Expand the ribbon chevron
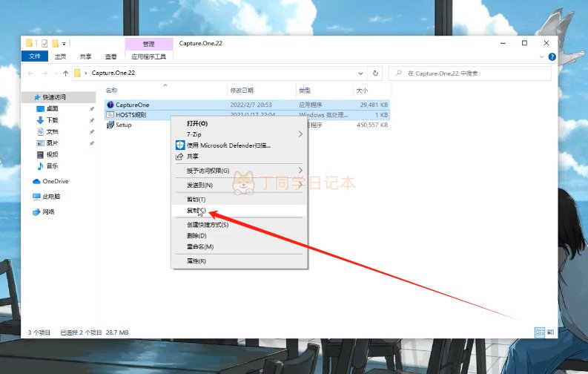 541,56
